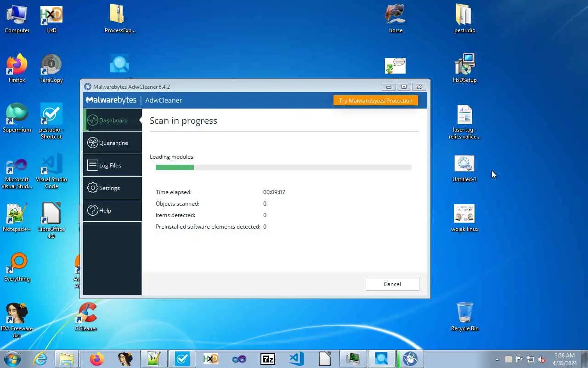Open IDA Freeware from the taskbar

[x=125, y=359]
